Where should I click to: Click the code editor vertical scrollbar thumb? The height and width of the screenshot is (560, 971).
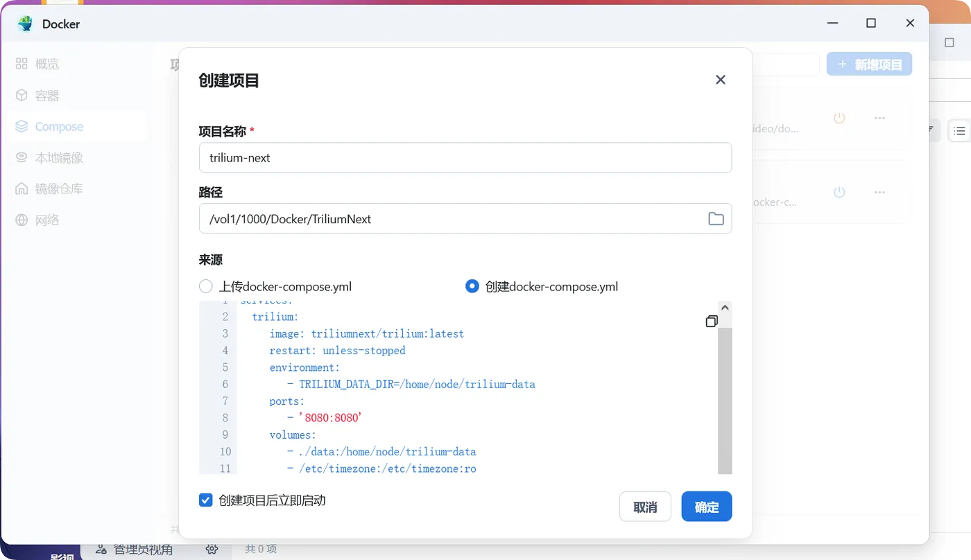[725, 401]
